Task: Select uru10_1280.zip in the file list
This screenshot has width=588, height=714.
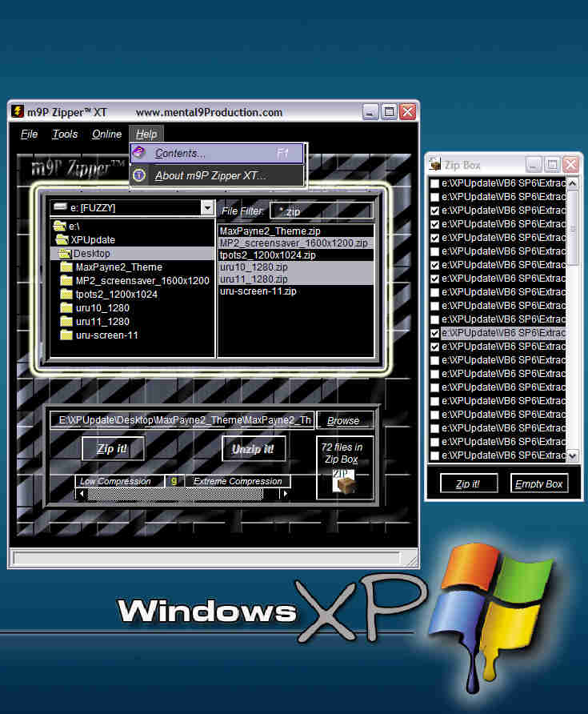Action: (x=296, y=267)
